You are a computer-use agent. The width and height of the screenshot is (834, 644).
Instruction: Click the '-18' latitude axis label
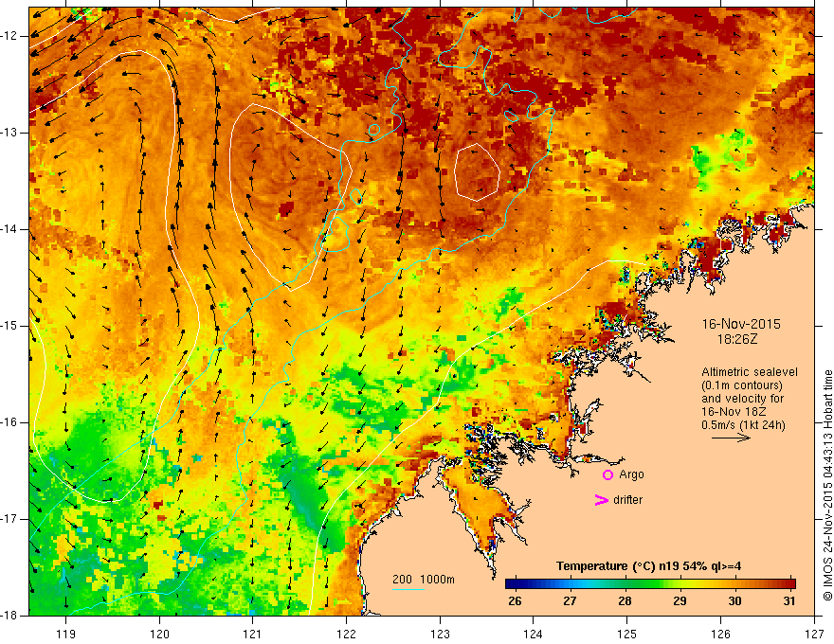click(x=9, y=616)
